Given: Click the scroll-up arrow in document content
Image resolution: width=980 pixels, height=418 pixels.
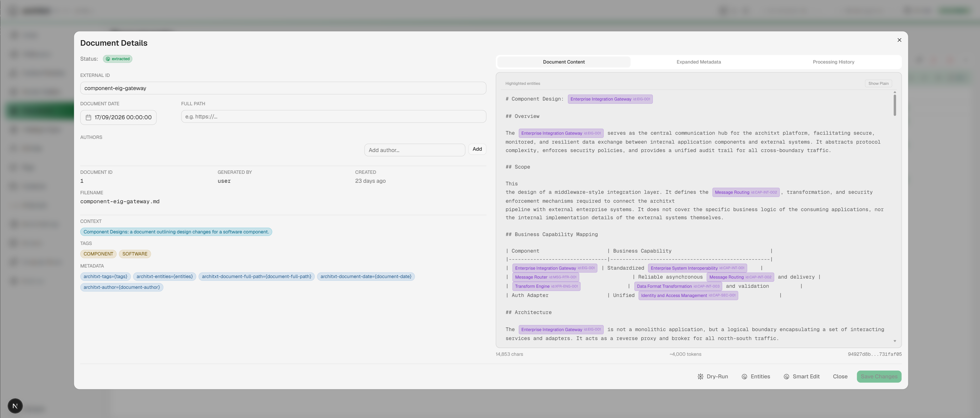Looking at the screenshot, I should [894, 92].
